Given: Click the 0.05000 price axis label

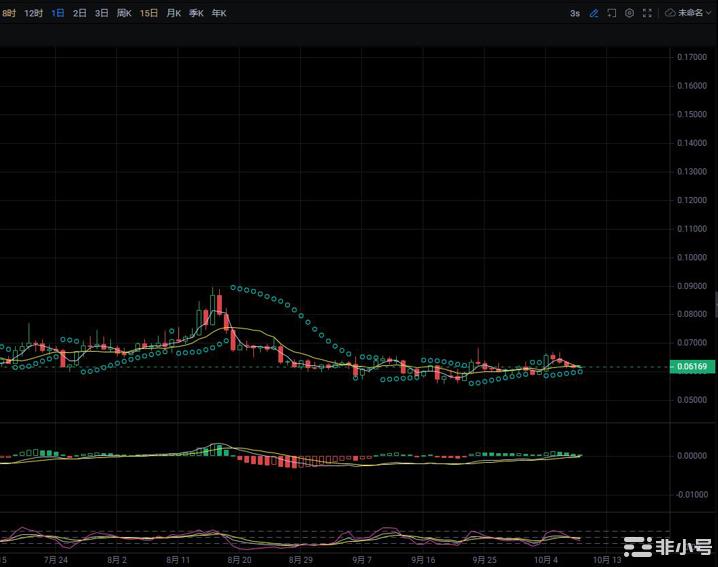Looking at the screenshot, I should (x=692, y=400).
